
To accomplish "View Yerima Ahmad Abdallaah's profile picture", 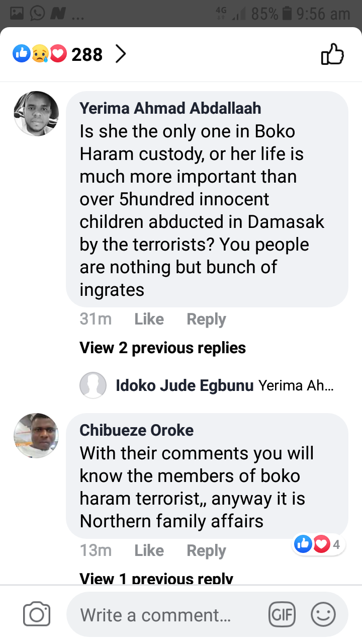I will coord(36,114).
